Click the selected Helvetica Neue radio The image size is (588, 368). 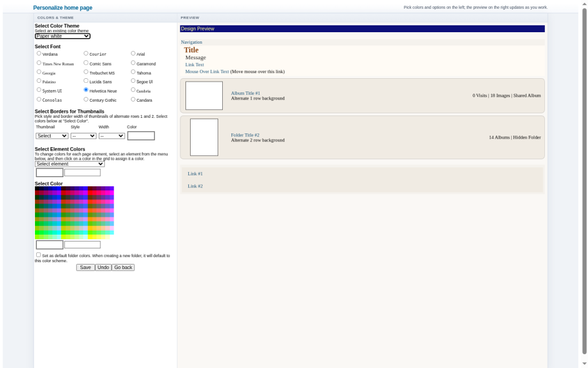click(86, 90)
